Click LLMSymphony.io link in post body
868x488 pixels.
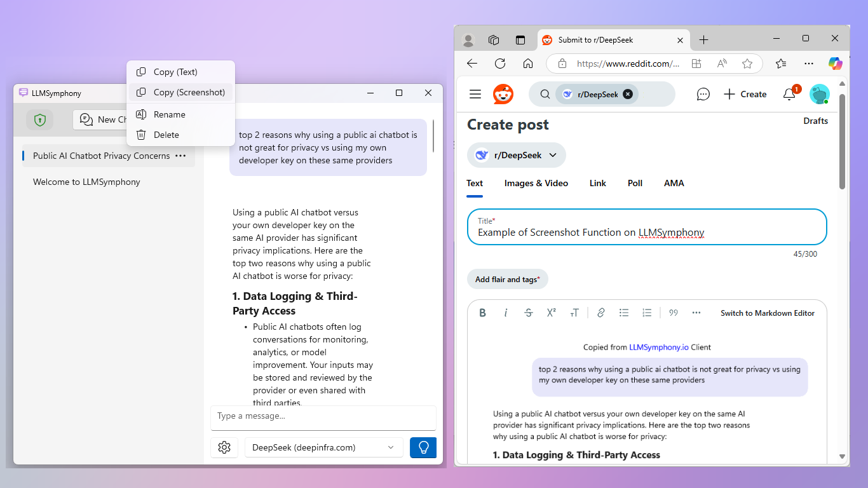coord(659,347)
